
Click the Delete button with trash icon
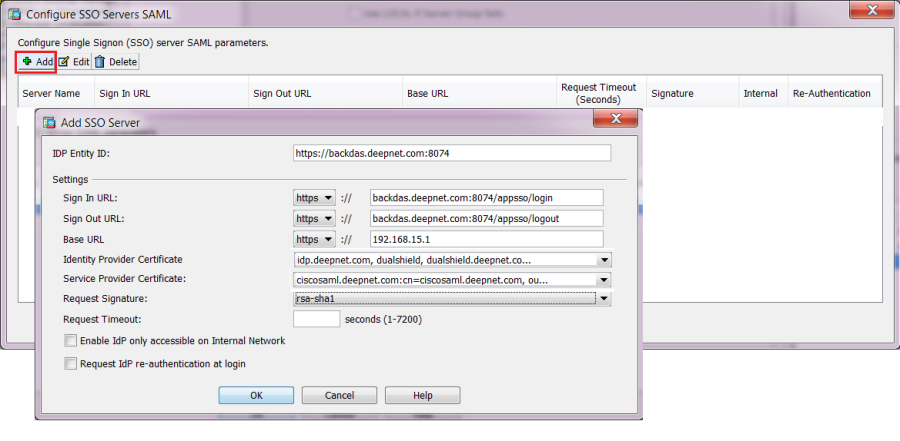pyautogui.click(x=116, y=62)
